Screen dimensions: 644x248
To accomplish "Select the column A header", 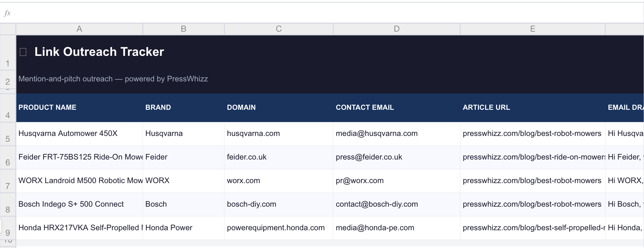I will point(79,29).
